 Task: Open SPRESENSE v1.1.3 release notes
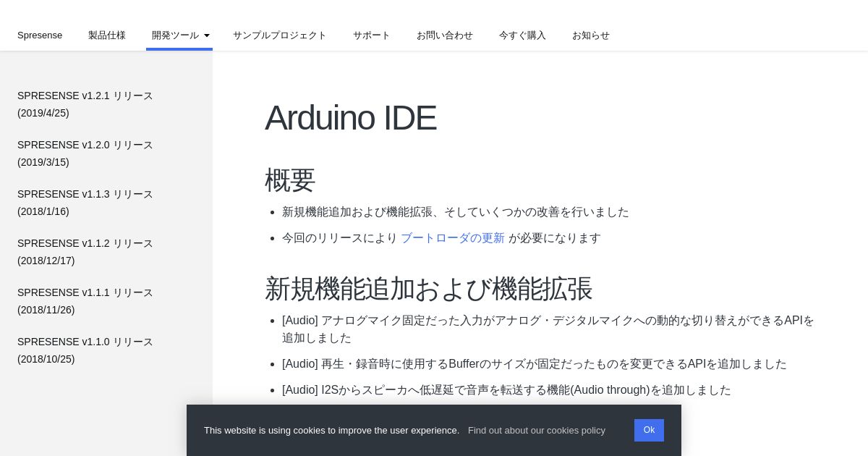(85, 203)
